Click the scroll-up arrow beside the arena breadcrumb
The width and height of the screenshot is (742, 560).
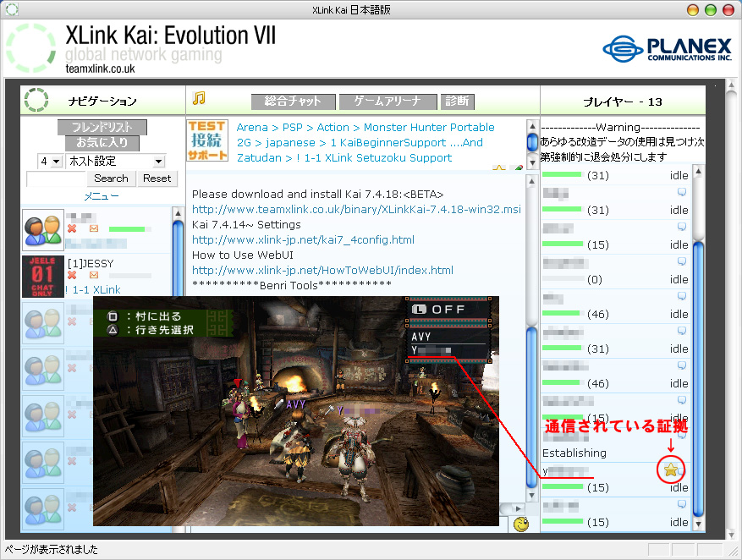coord(532,126)
